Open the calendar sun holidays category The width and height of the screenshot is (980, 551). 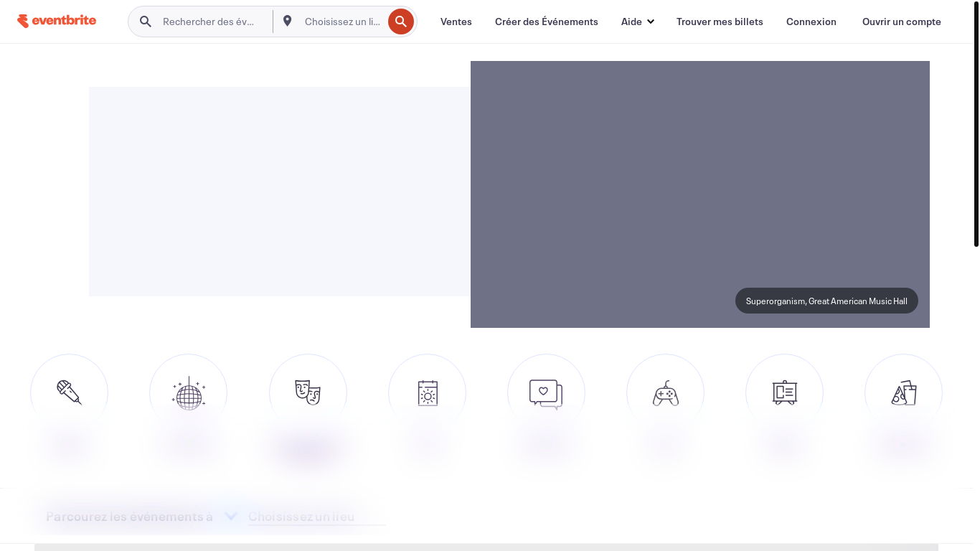[x=427, y=393]
